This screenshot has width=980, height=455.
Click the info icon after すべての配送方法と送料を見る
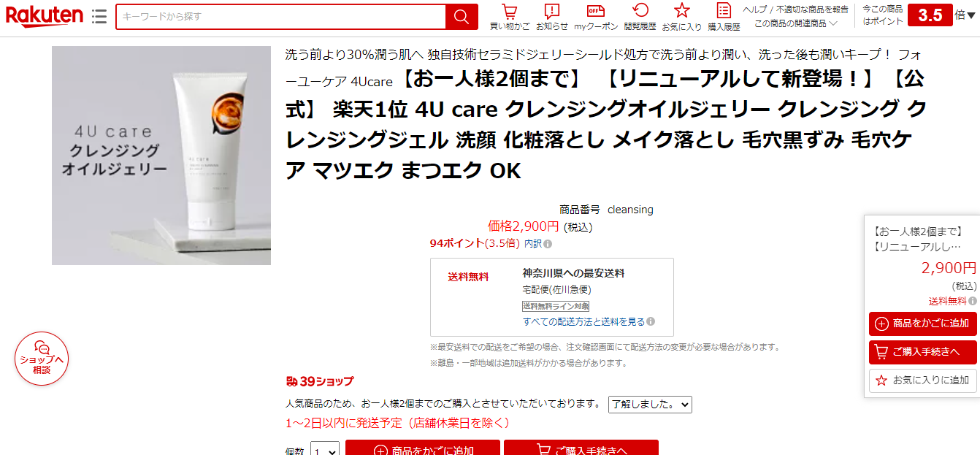coord(651,321)
